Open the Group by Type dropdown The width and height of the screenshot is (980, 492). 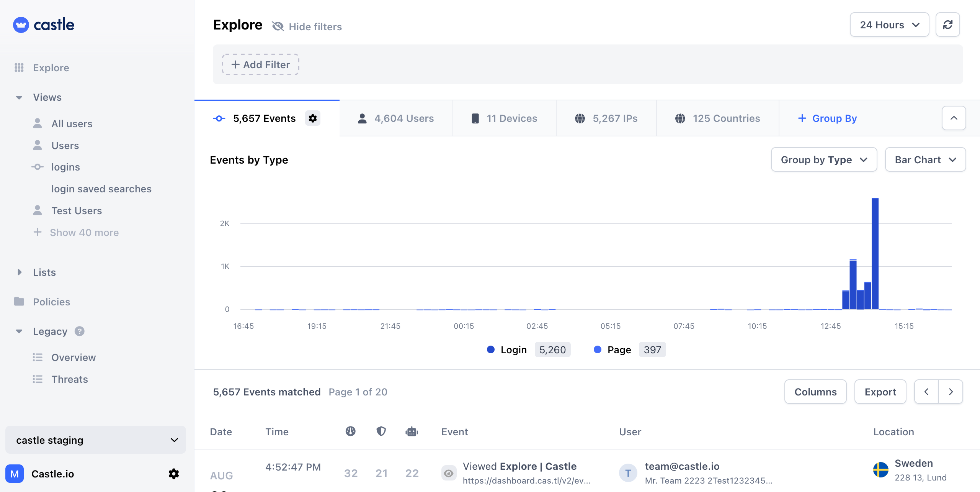(x=824, y=159)
